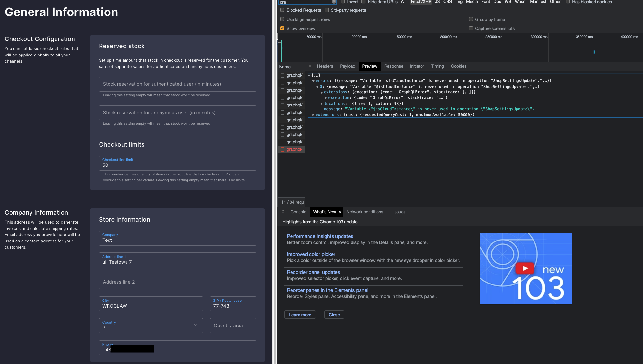Open Improved color picker link
Image resolution: width=643 pixels, height=364 pixels.
[311, 254]
